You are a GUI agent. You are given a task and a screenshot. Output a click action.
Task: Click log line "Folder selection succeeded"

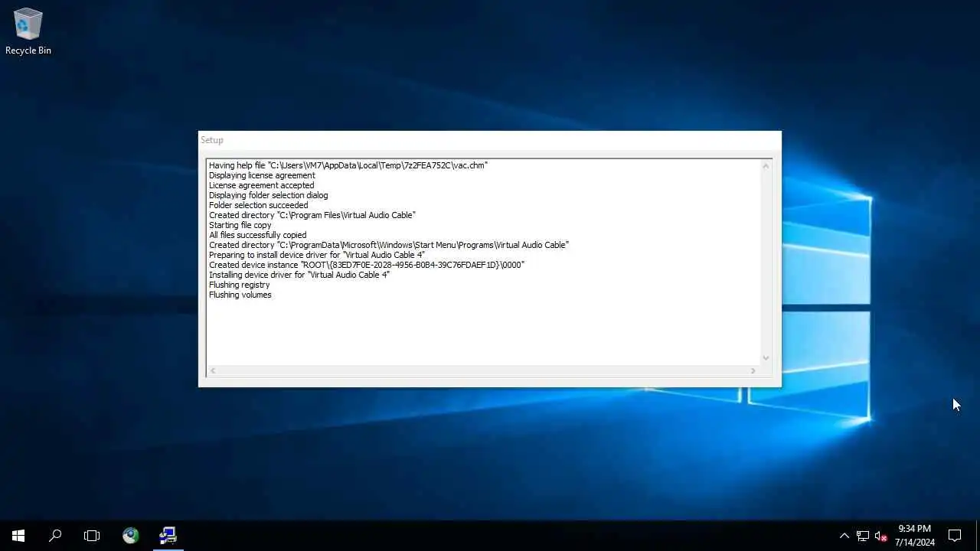click(x=258, y=205)
